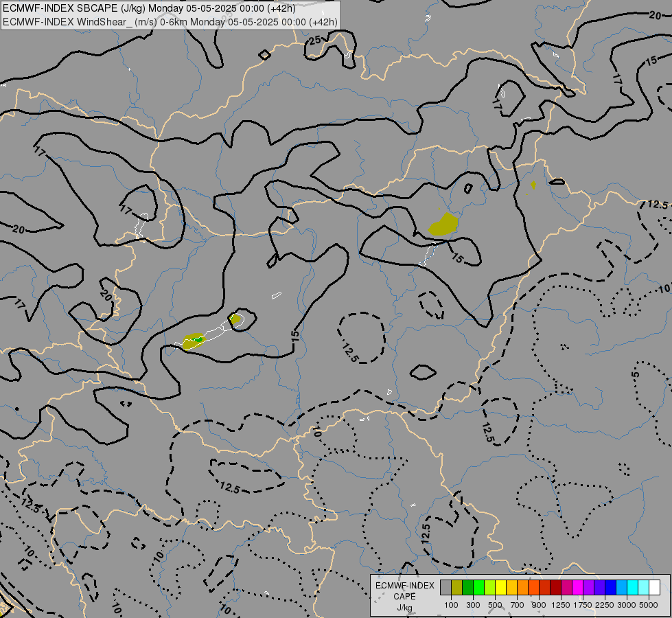
Task: Click the J/kg unit label in legend
Action: (404, 608)
